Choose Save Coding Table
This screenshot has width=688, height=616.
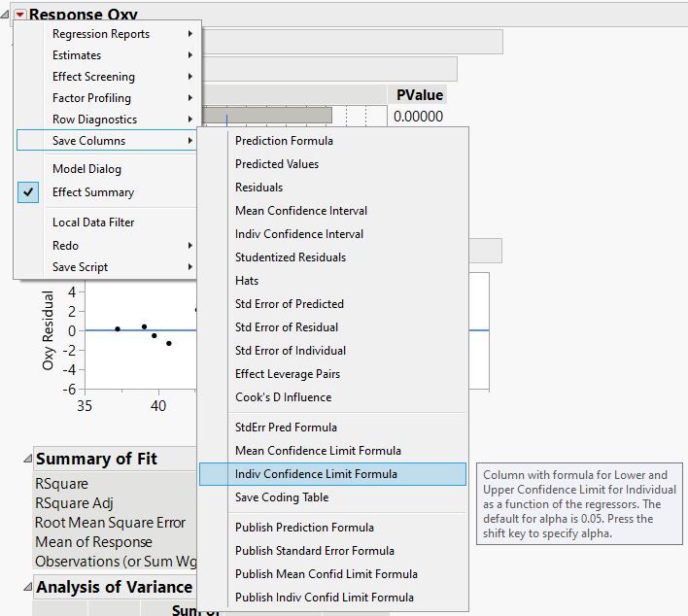pos(282,497)
